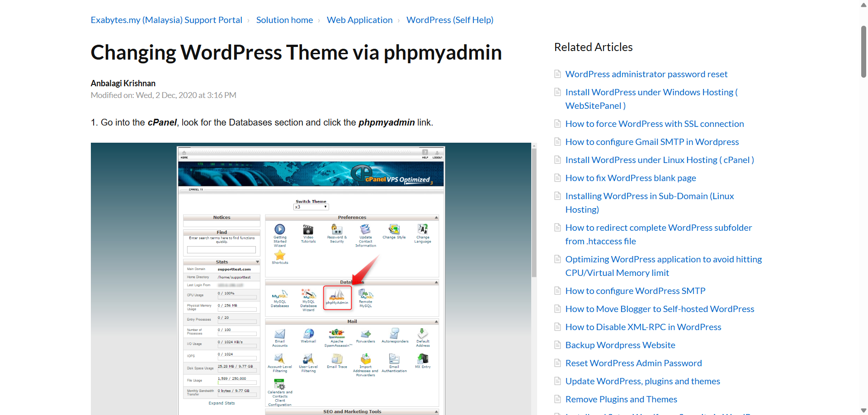This screenshot has width=868, height=415.
Task: Open How to Move Blogger to Self-hosted WordPress
Action: pyautogui.click(x=660, y=309)
